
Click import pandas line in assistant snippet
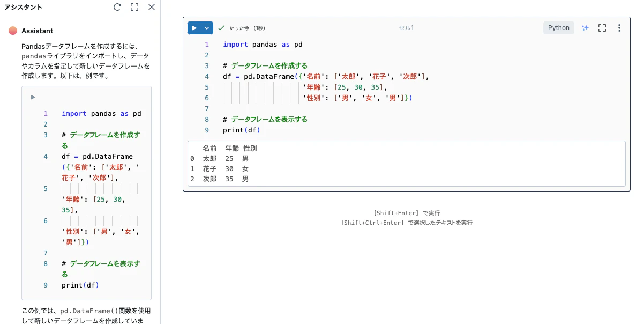point(102,114)
